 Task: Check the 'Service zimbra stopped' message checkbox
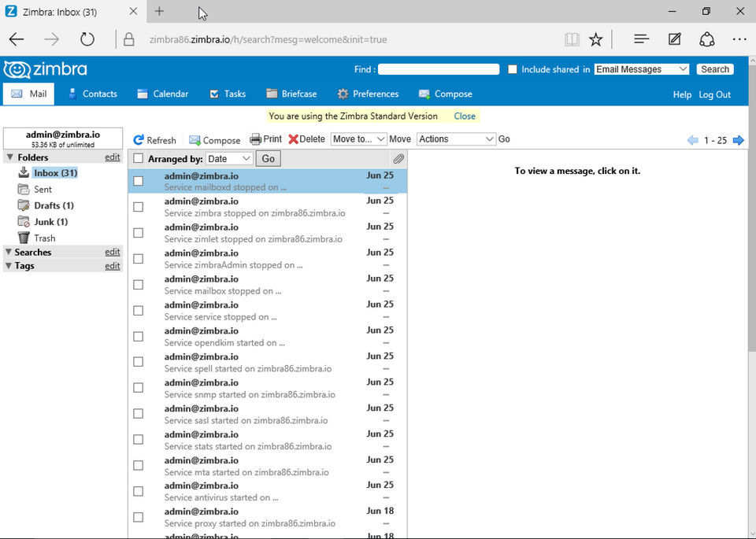point(139,207)
